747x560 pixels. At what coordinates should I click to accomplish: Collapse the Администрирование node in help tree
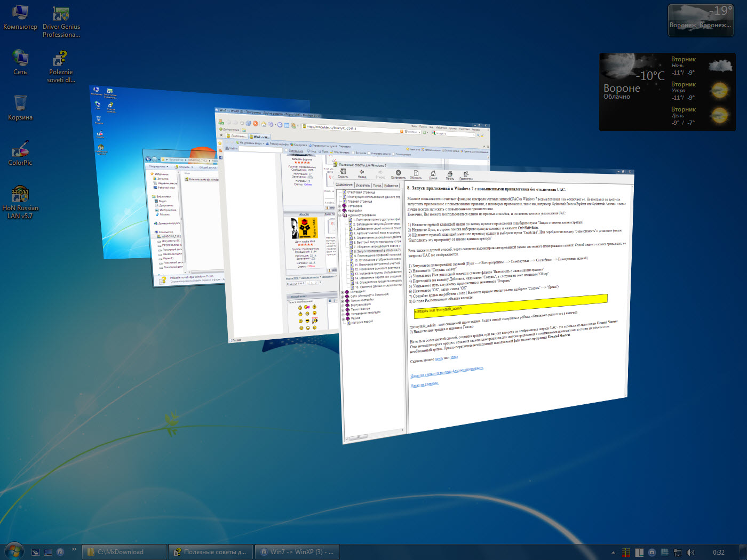point(339,215)
